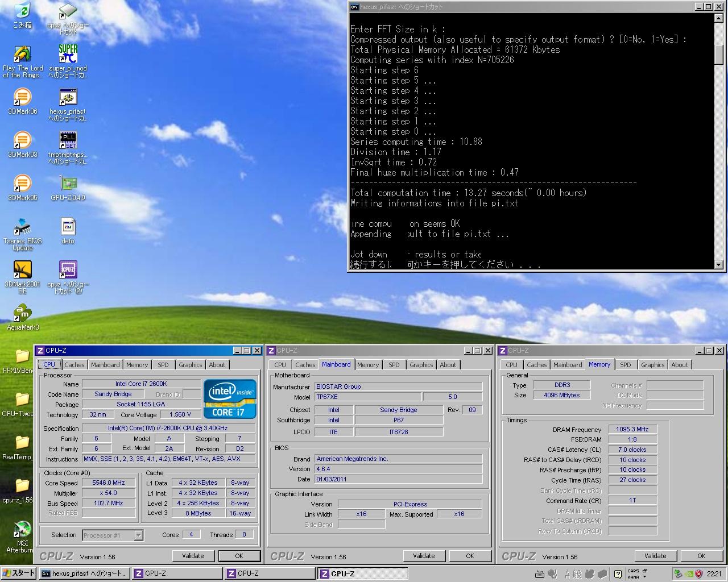Click the help tray icon in taskbar
This screenshot has width=728, height=582.
click(618, 574)
